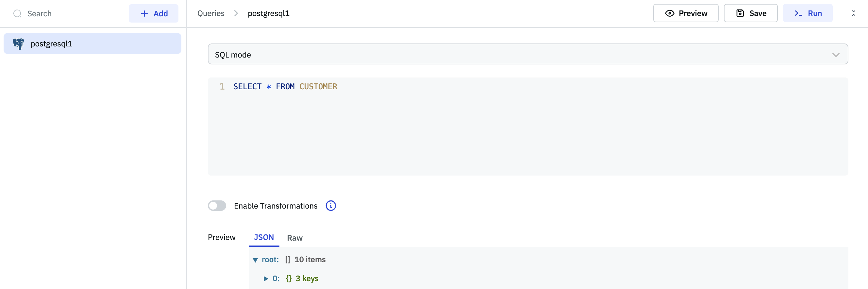This screenshot has height=289, width=868.
Task: Click the breadcrumb chevron after Queries
Action: pyautogui.click(x=236, y=13)
